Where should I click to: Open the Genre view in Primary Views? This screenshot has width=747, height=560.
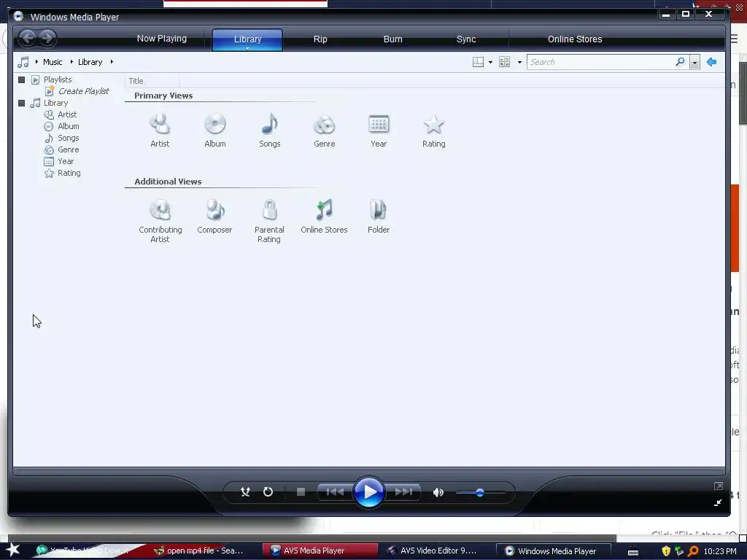click(325, 130)
